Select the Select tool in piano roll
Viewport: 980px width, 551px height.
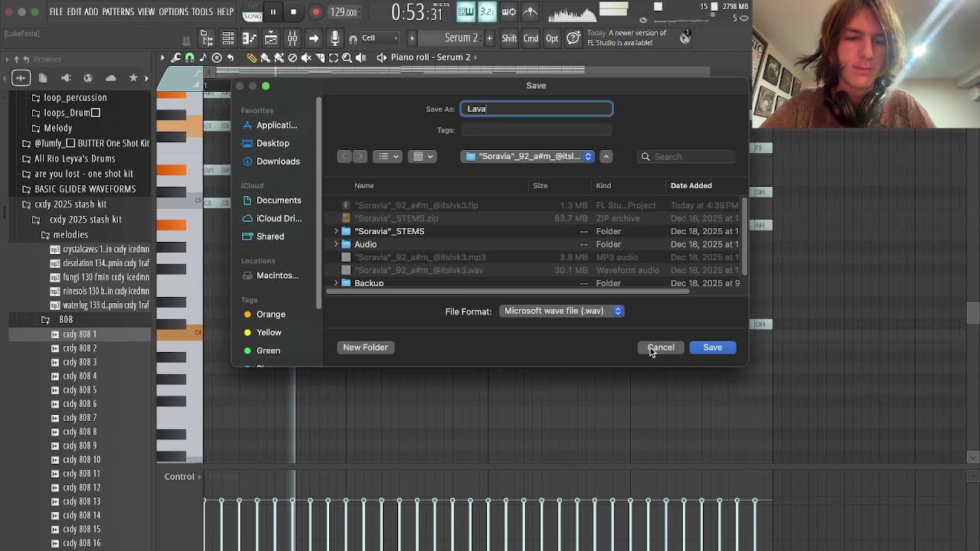[x=333, y=57]
